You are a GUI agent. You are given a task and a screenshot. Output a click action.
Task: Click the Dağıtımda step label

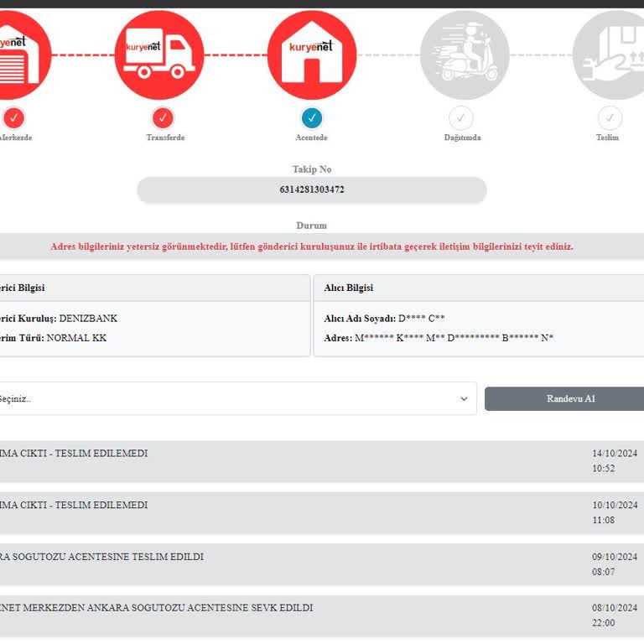pos(463,138)
